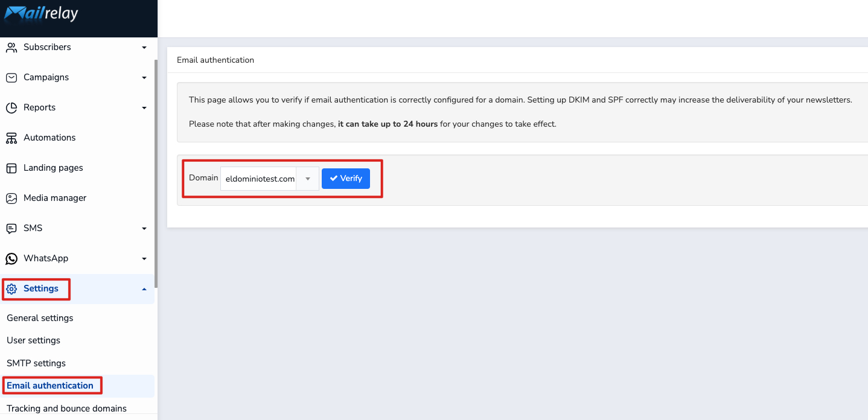Click the Campaigns envelope icon
Screen dimensions: 868x420
coord(11,77)
